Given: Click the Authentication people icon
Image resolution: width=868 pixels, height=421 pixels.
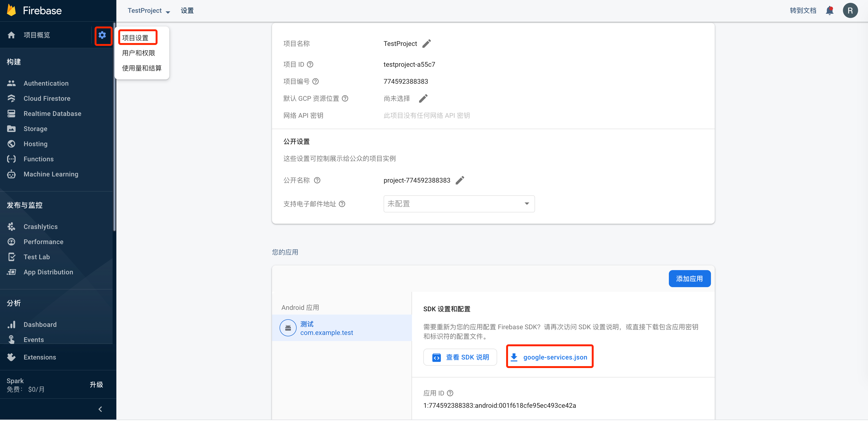Looking at the screenshot, I should point(11,83).
